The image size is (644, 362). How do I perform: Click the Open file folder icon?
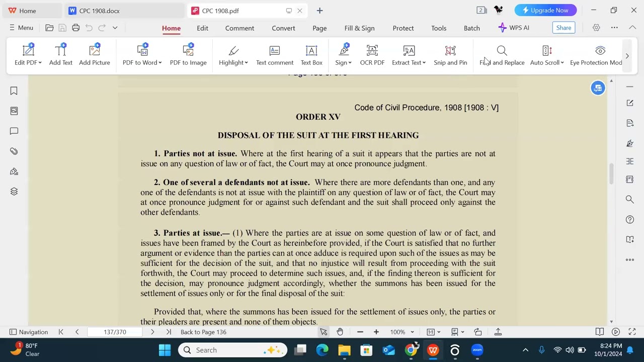tap(49, 28)
